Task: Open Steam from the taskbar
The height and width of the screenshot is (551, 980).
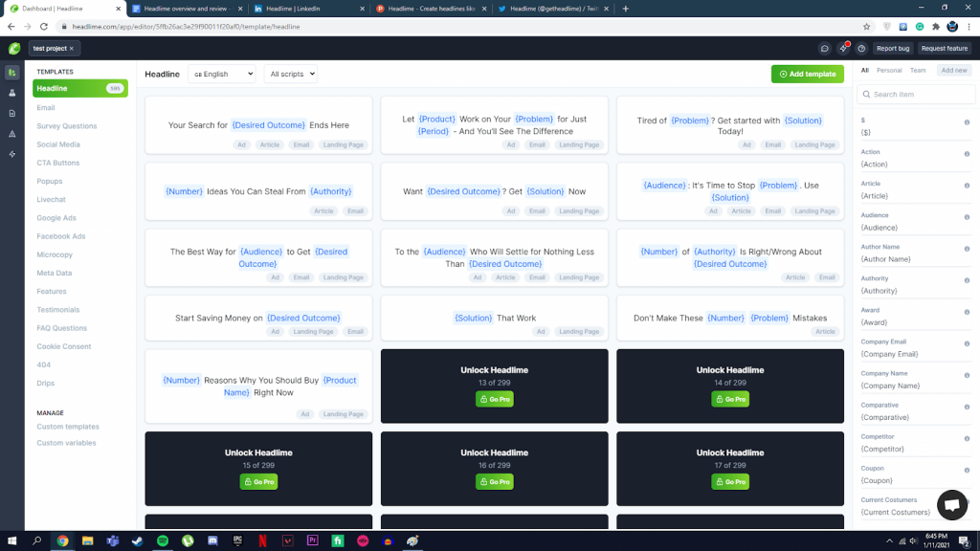Action: (138, 541)
